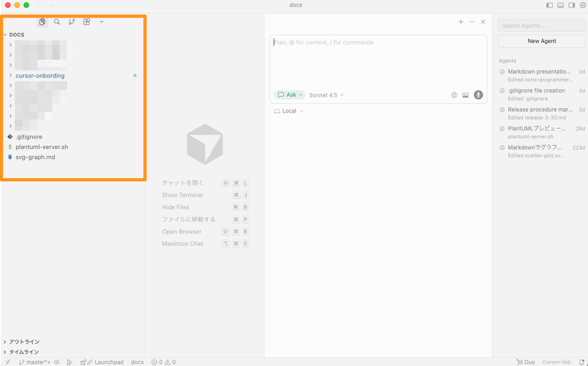
Task: Toggle secondary sidebar layout icon
Action: 572,5
